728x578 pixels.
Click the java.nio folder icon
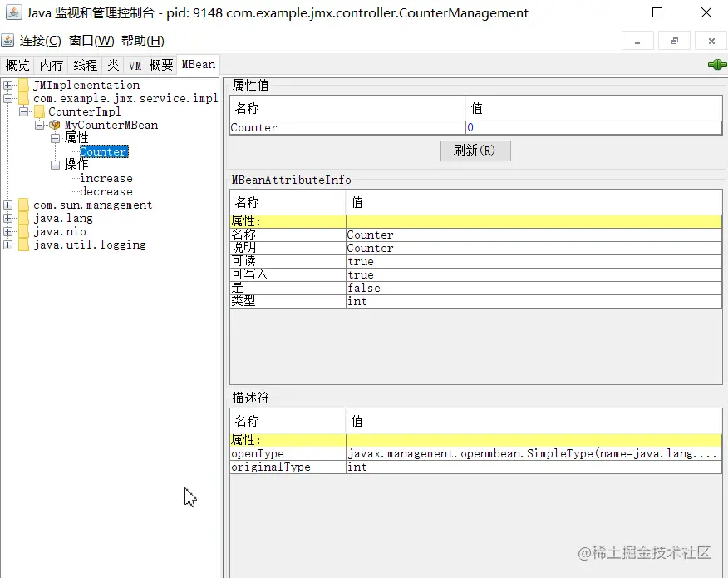pyautogui.click(x=24, y=231)
